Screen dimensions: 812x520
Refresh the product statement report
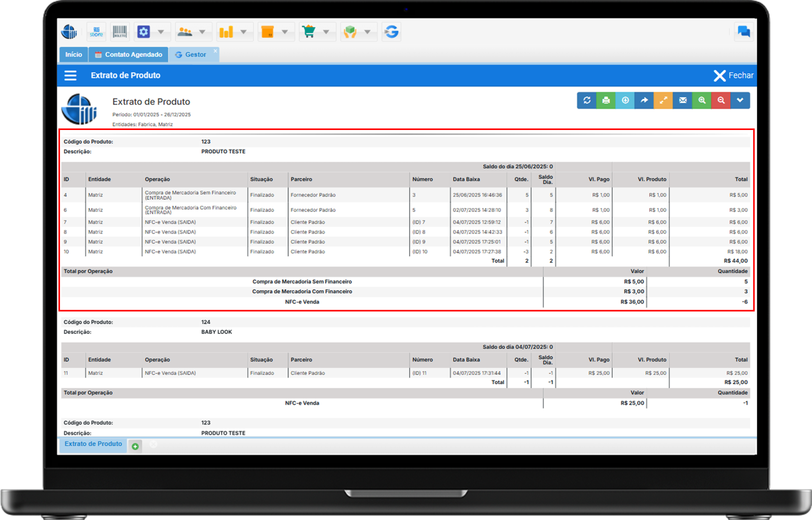point(587,101)
